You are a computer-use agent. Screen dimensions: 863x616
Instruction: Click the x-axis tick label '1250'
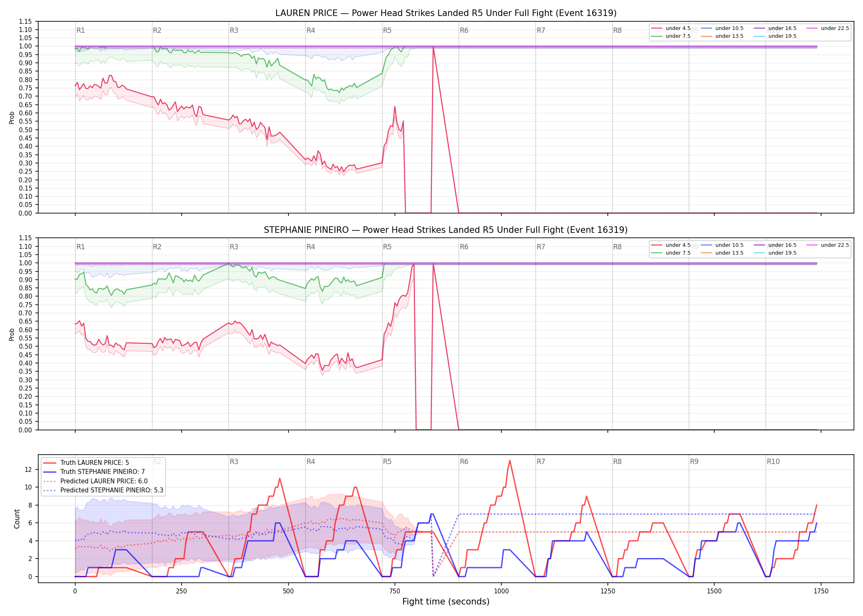click(608, 591)
